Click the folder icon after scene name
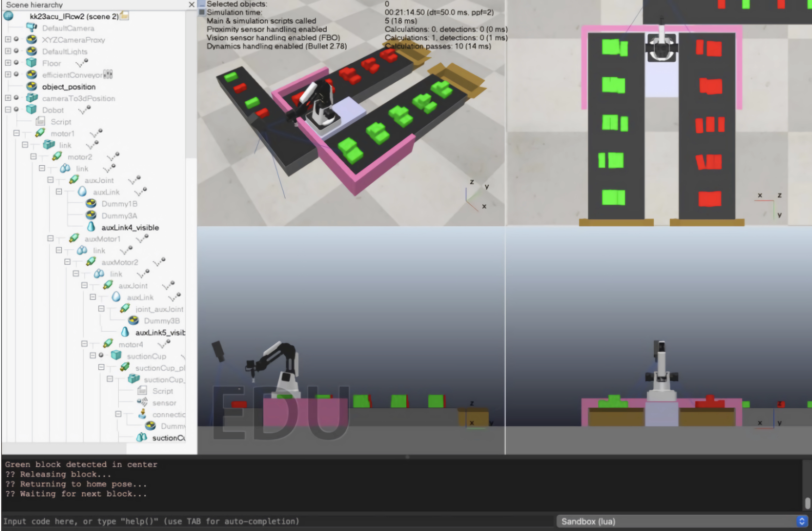This screenshot has width=812, height=531. point(125,16)
